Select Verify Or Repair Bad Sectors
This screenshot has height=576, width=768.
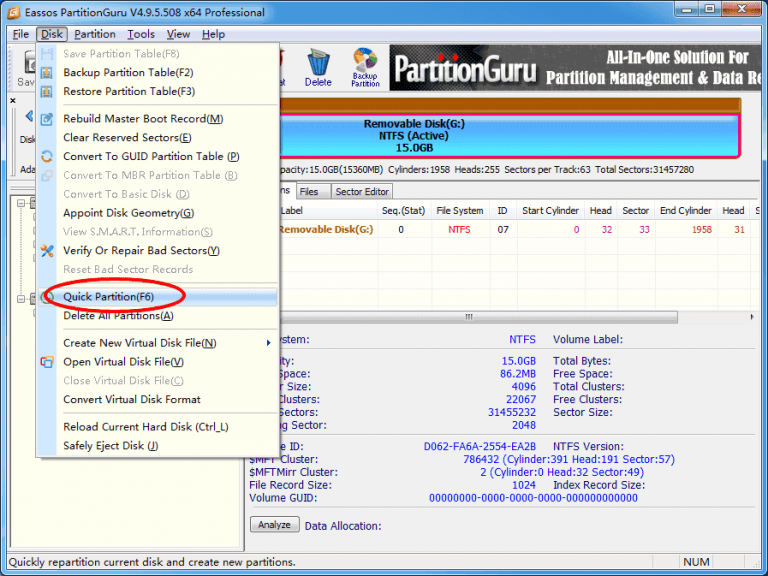coord(157,251)
